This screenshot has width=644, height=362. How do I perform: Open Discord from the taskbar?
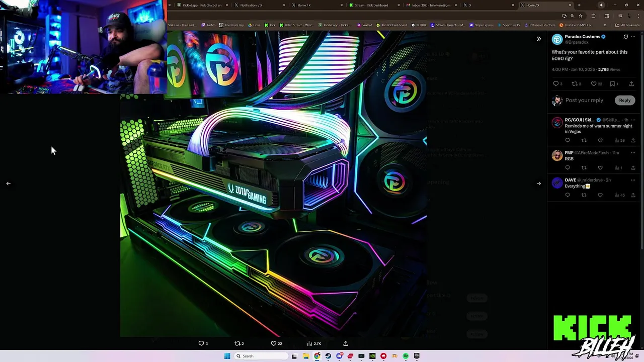point(339,356)
